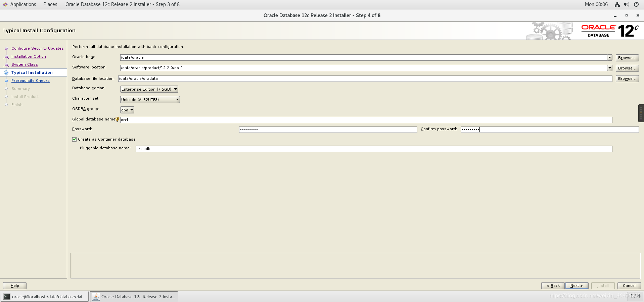Switch to Oracle Database Installer taskbar item

point(134,296)
